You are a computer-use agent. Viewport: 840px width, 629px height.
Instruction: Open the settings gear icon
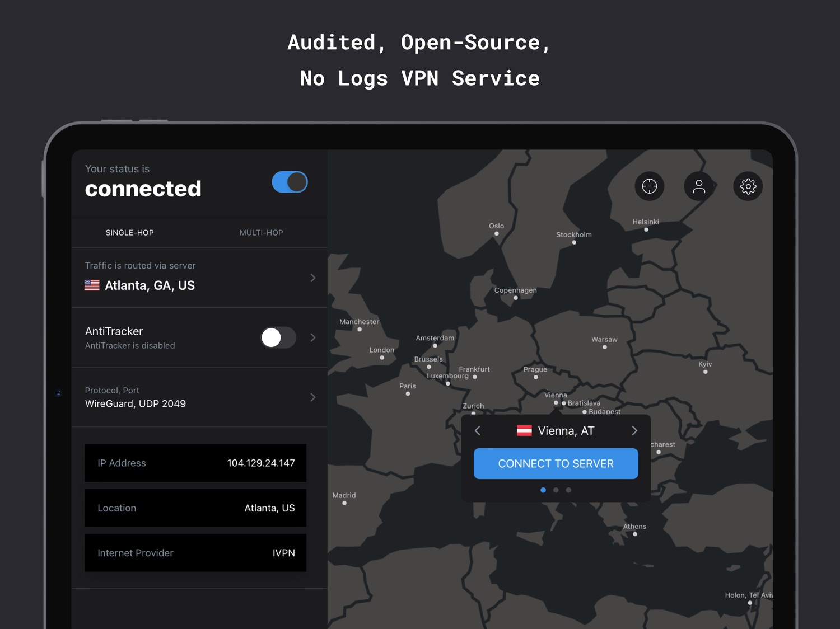[748, 186]
